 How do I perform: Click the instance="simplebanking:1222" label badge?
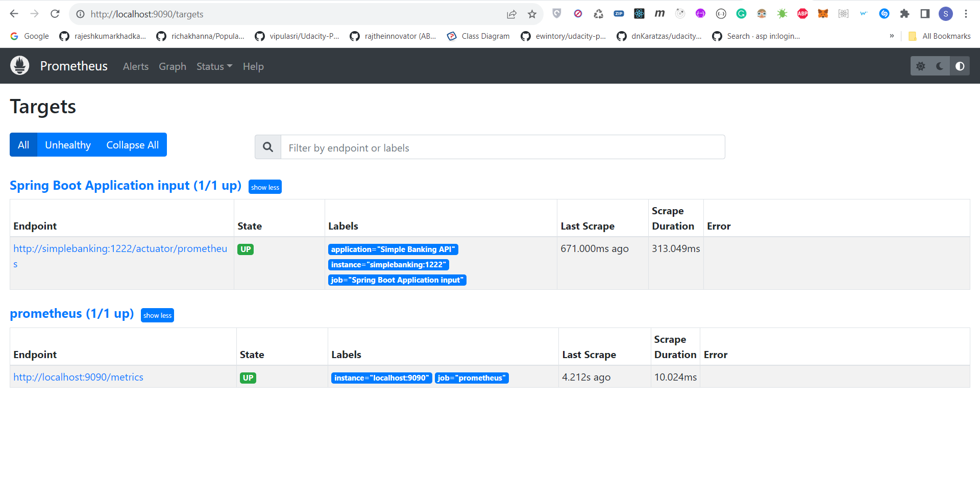click(388, 265)
